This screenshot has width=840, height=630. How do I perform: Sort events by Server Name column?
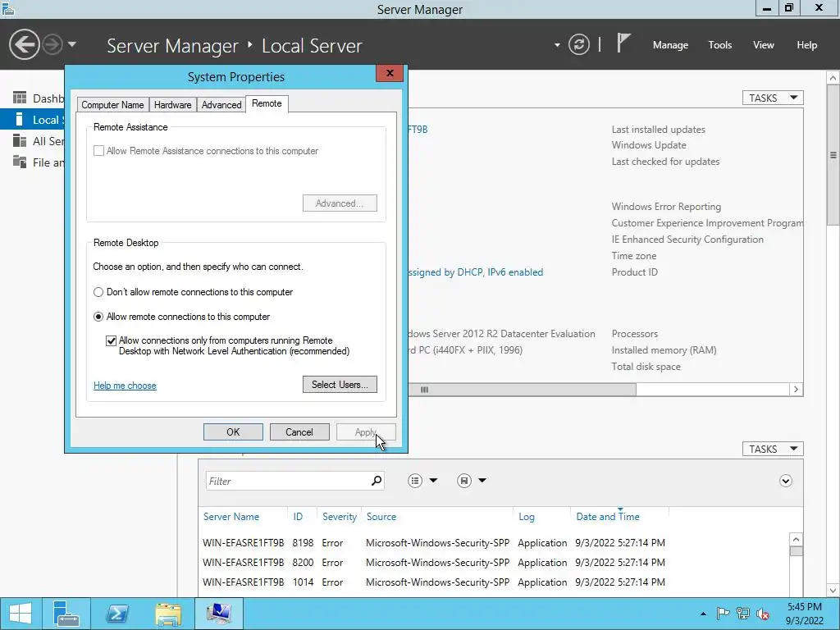click(231, 517)
